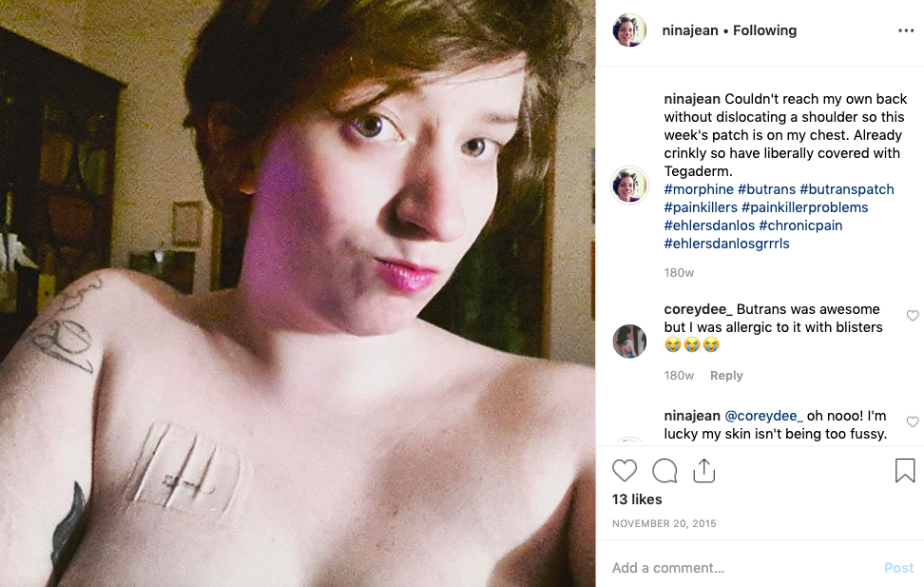
Task: Like ninajean's reply comment heart
Action: tap(913, 421)
